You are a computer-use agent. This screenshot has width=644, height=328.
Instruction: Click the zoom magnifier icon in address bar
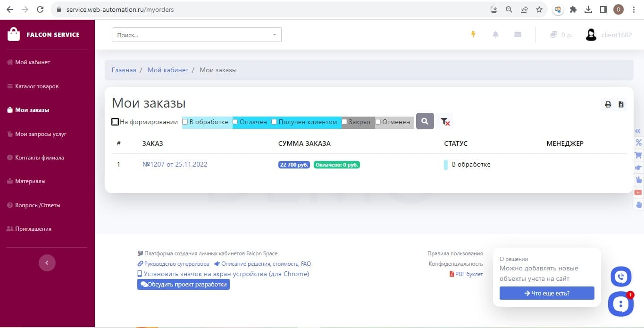[509, 9]
